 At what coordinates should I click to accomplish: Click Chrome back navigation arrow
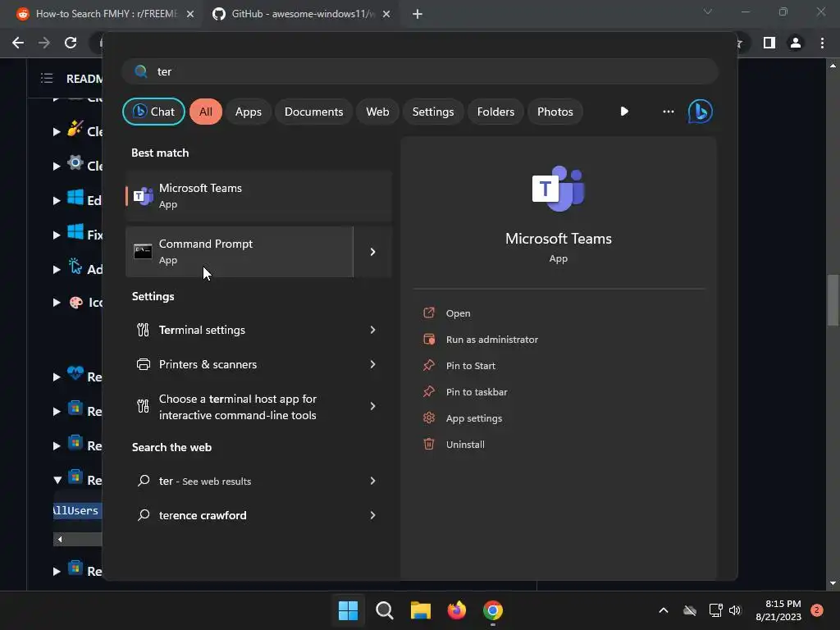click(x=18, y=43)
